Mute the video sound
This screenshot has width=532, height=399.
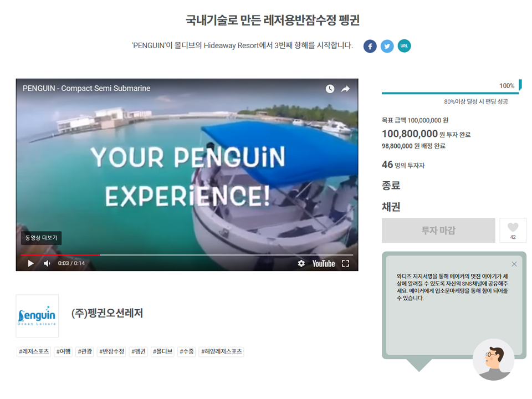pos(47,263)
